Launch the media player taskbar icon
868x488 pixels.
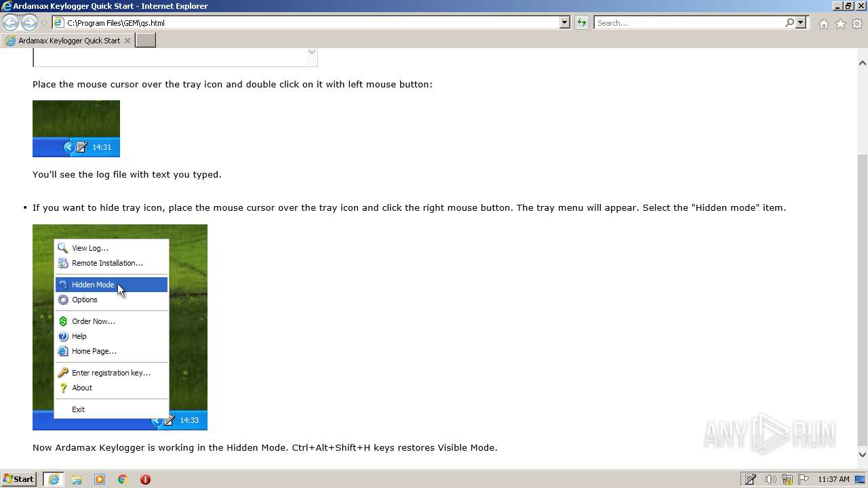[100, 479]
